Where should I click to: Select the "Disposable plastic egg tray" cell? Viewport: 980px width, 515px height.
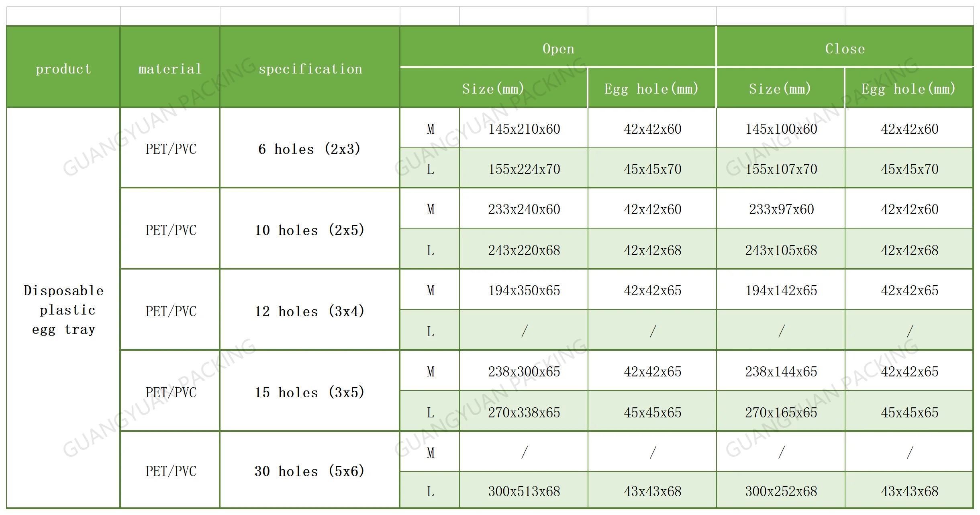[x=63, y=310]
